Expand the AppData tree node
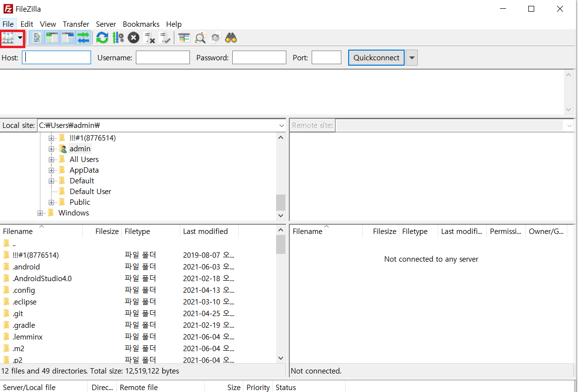This screenshot has height=392, width=579. pos(51,170)
